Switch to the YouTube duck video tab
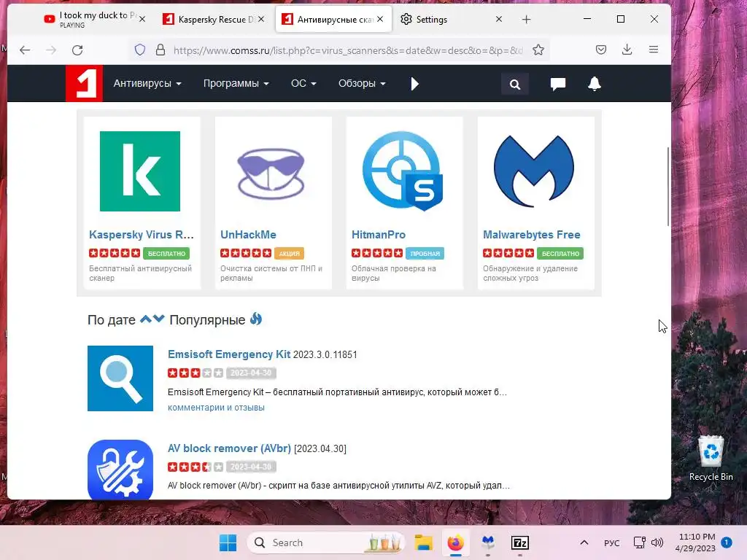Viewport: 747px width, 560px height. [90, 19]
